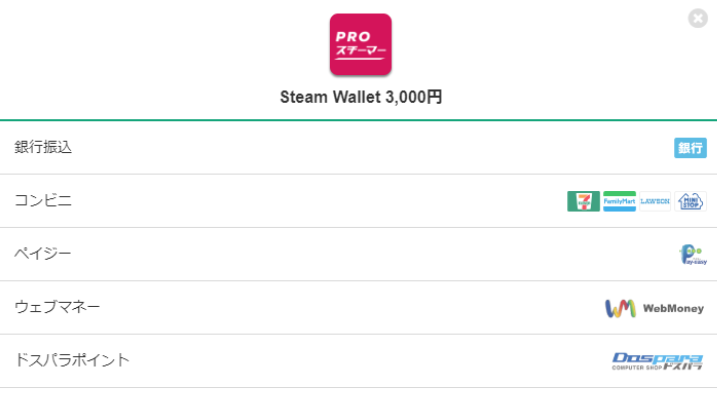The image size is (717, 409).
Task: Click the Lawson store icon
Action: pos(655,201)
